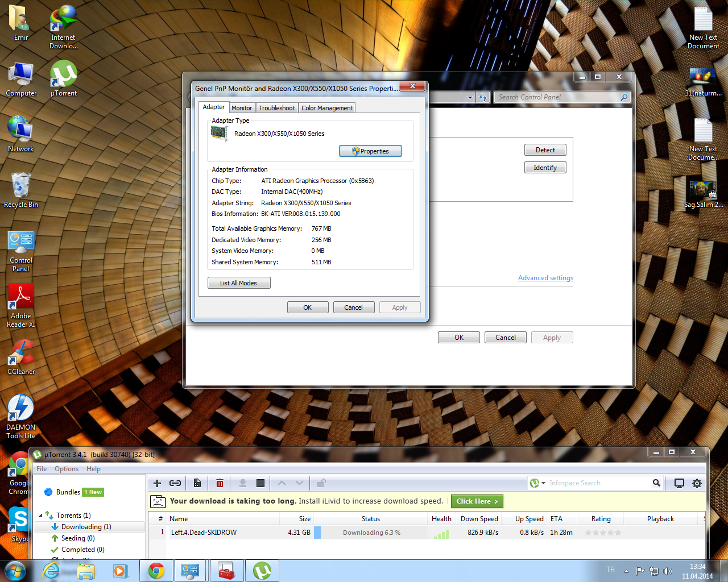Open Action Center flag tray icon
The height and width of the screenshot is (582, 728).
pos(640,571)
